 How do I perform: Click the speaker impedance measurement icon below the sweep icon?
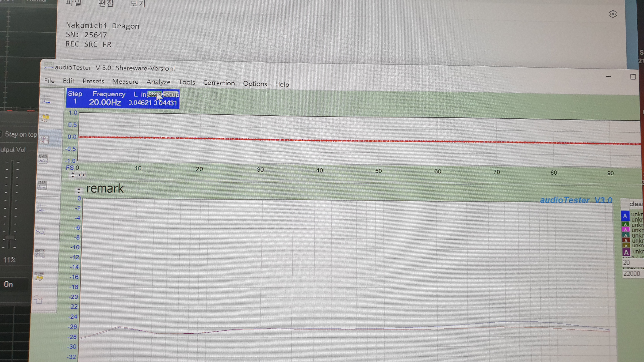coord(43,159)
